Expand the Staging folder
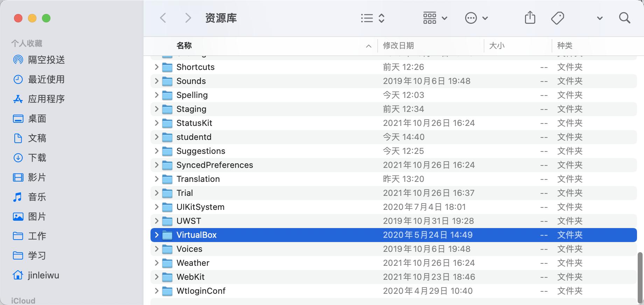The image size is (644, 305). tap(156, 109)
